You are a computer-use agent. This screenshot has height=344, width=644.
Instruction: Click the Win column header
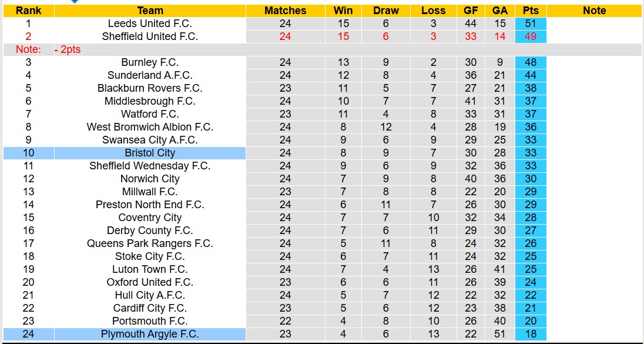pos(343,11)
